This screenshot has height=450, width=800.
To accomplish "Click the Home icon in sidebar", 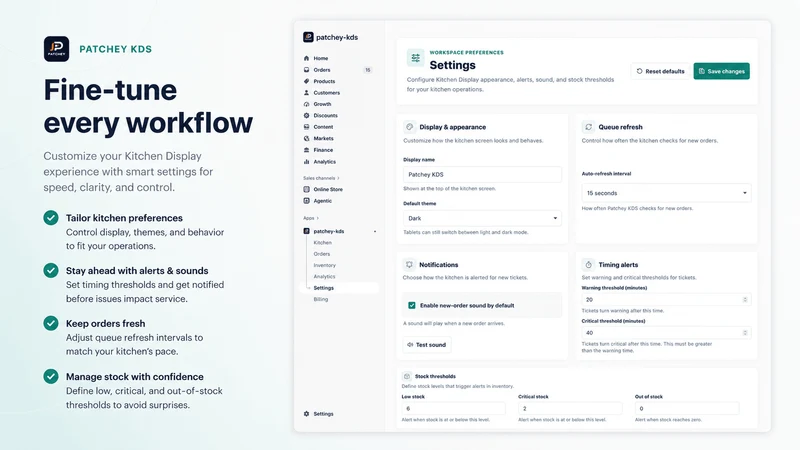I will tap(307, 58).
